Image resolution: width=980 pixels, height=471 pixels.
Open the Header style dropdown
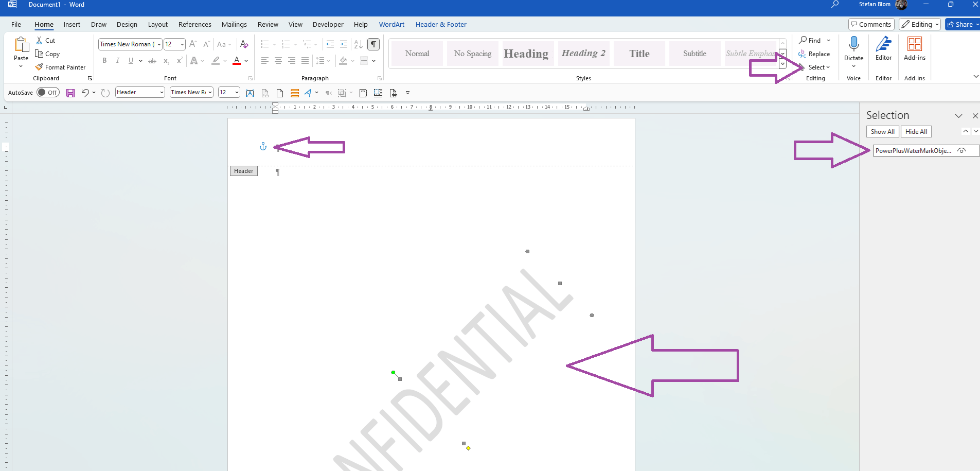(162, 93)
